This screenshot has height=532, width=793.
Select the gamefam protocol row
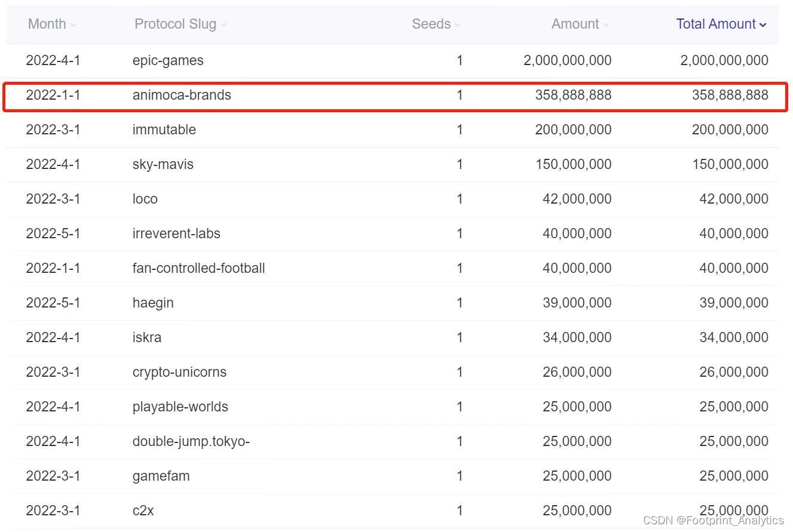click(x=161, y=476)
